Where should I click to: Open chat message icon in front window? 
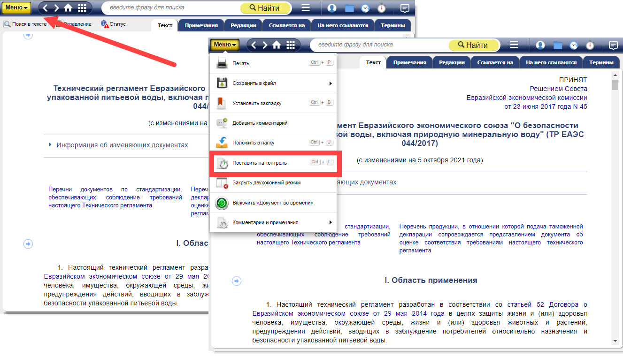tap(613, 45)
